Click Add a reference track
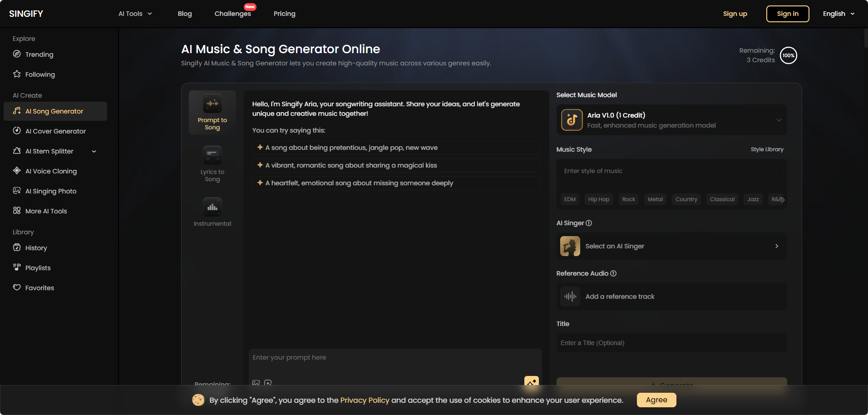868x415 pixels. tap(671, 296)
